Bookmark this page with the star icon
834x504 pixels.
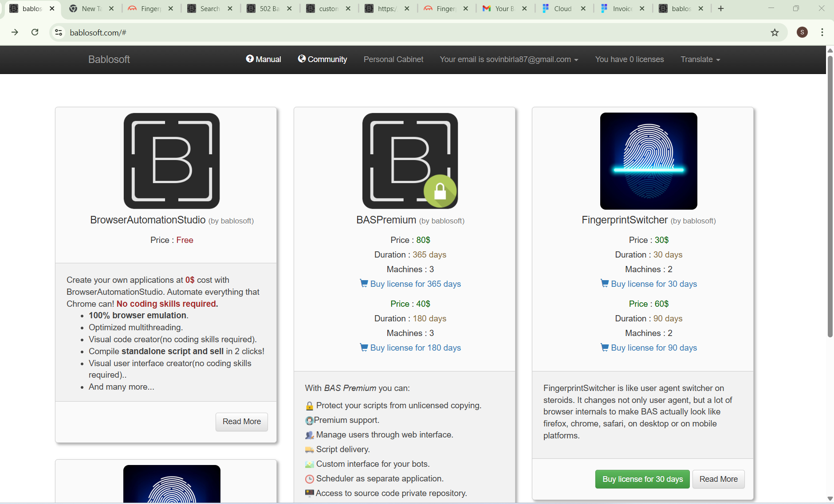tap(774, 32)
